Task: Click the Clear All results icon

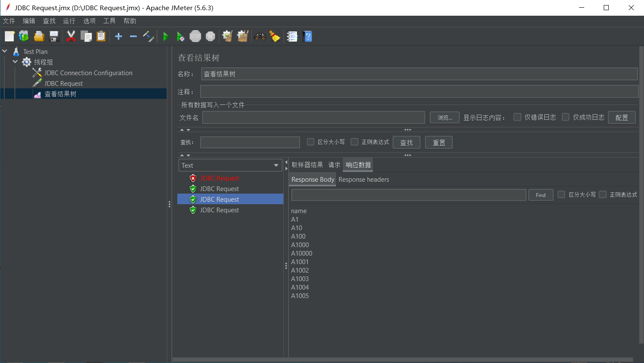Action: pyautogui.click(x=243, y=37)
